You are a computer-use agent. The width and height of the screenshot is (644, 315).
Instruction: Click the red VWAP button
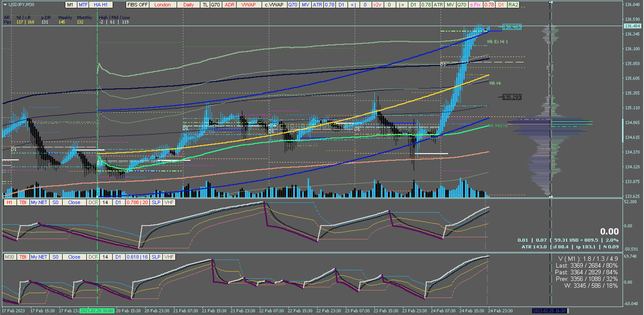click(248, 5)
